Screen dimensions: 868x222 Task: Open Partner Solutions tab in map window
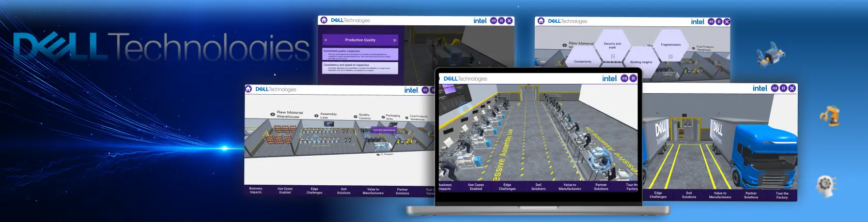tap(402, 191)
